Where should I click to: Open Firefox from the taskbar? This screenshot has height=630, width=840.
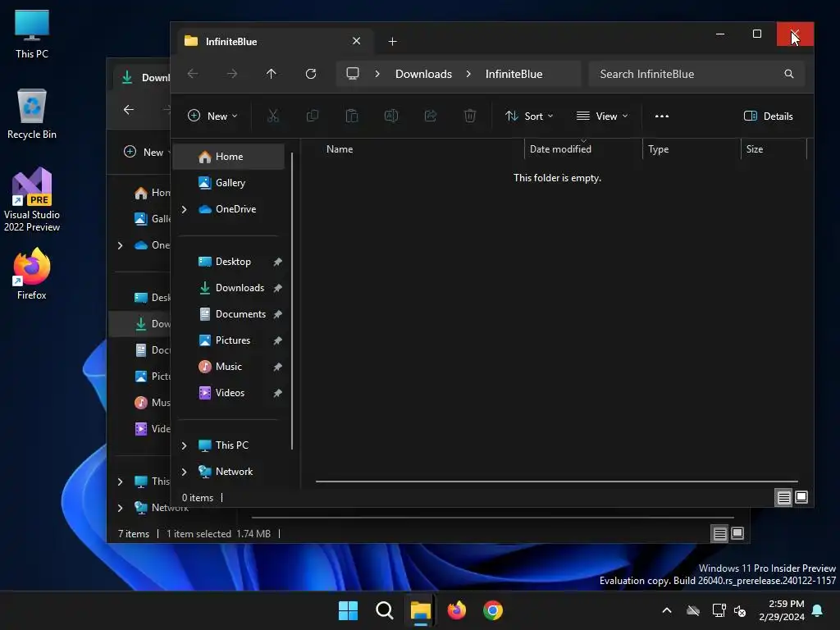(x=456, y=610)
